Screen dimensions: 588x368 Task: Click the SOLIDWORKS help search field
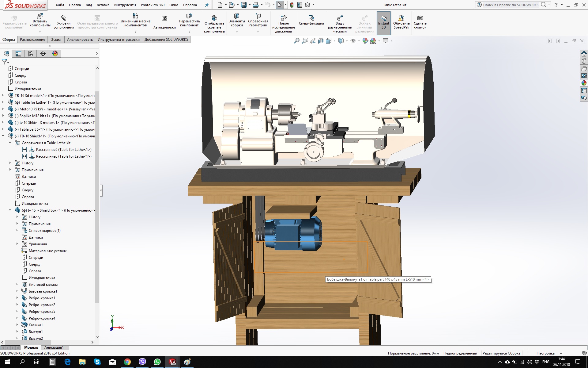pyautogui.click(x=510, y=5)
